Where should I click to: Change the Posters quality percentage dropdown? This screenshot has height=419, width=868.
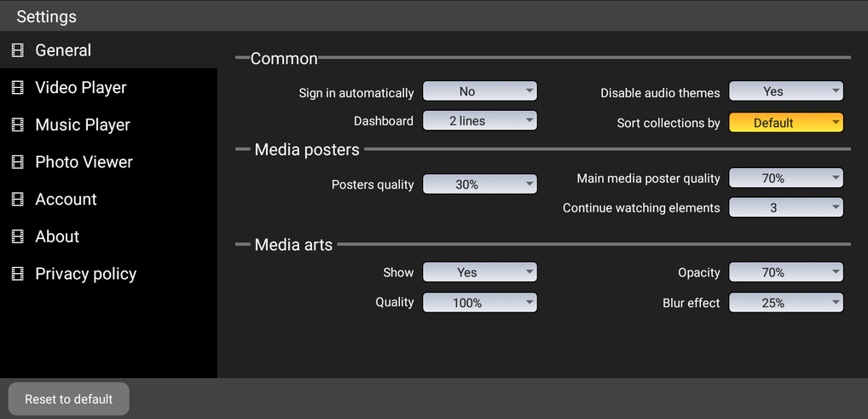(480, 183)
